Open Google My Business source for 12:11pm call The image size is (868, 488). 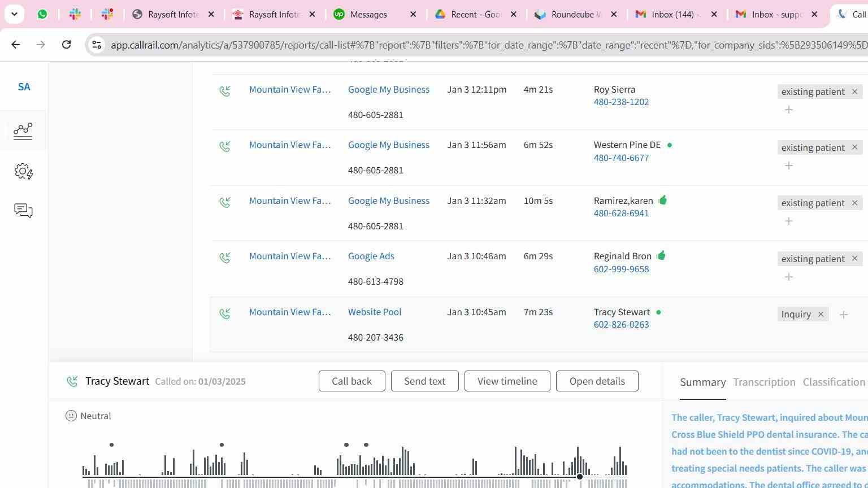389,89
